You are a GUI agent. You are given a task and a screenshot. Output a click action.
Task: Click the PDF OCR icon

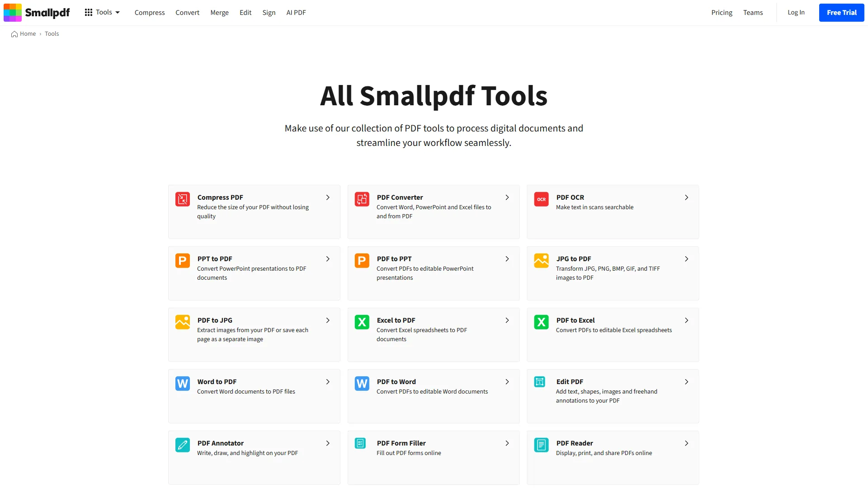click(542, 199)
